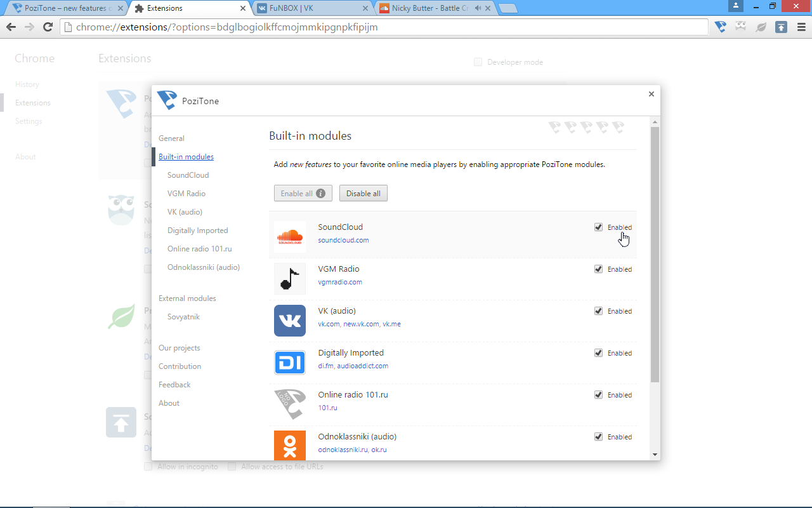Open About in PoziTone sidebar
The image size is (812, 508).
click(169, 403)
